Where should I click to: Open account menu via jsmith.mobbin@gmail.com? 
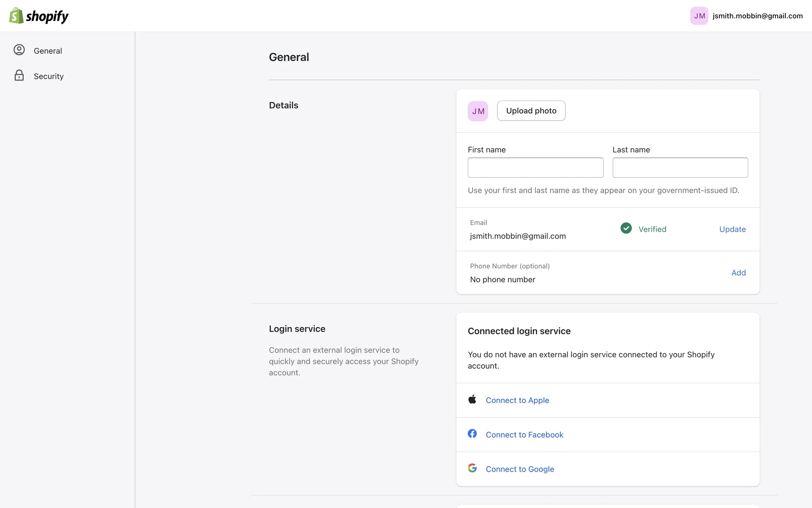coord(757,16)
